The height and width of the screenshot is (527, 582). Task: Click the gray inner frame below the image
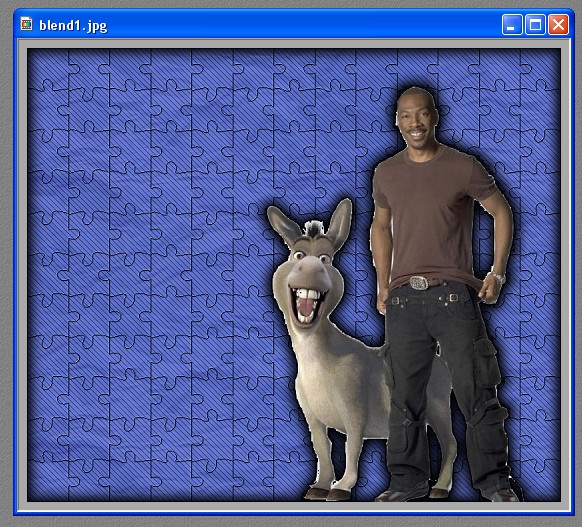(x=294, y=506)
